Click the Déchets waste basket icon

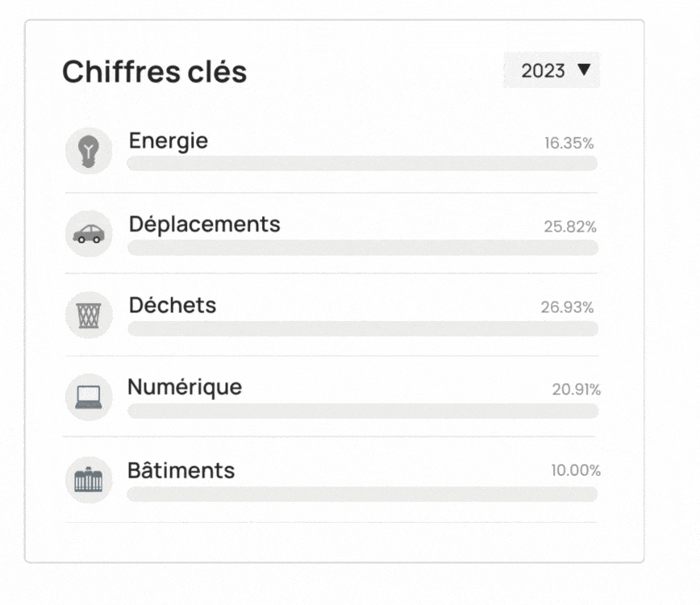tap(89, 315)
